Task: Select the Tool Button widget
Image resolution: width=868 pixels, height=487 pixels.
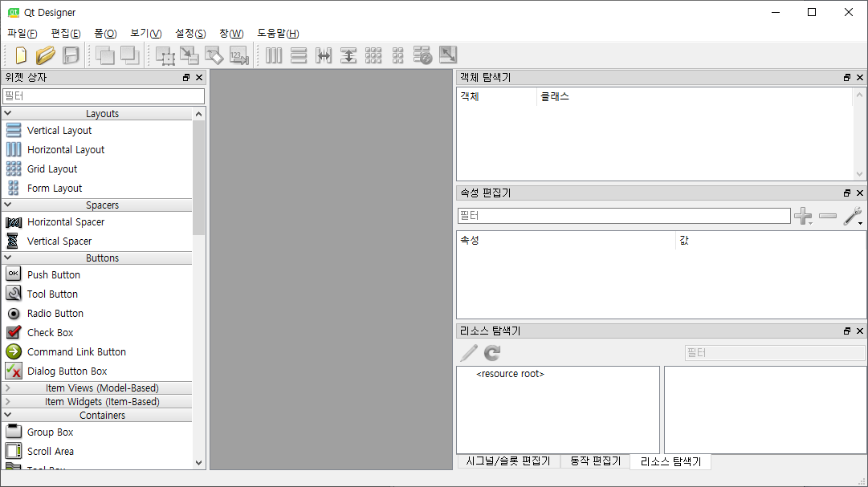Action: tap(97, 294)
